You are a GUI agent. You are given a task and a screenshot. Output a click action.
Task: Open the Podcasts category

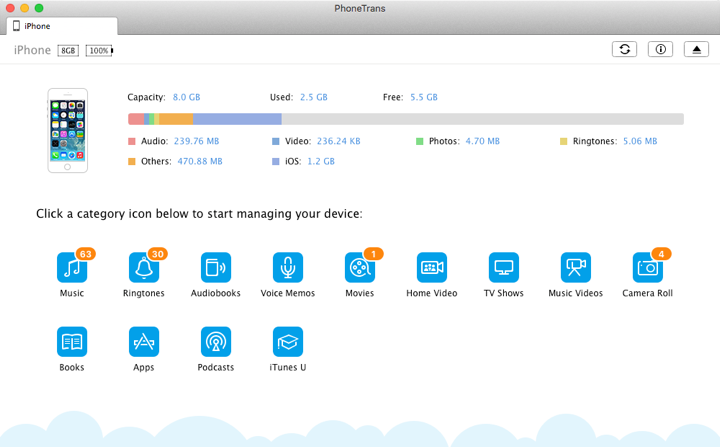pyautogui.click(x=216, y=341)
